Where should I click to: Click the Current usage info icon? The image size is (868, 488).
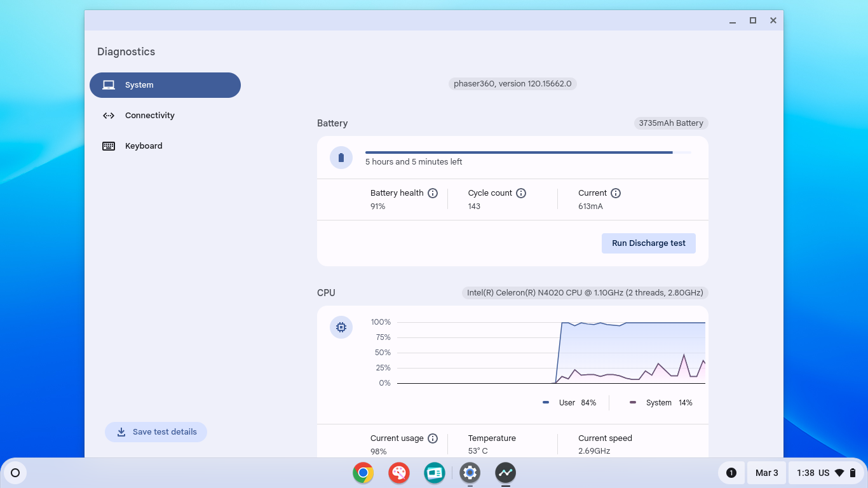coord(433,438)
